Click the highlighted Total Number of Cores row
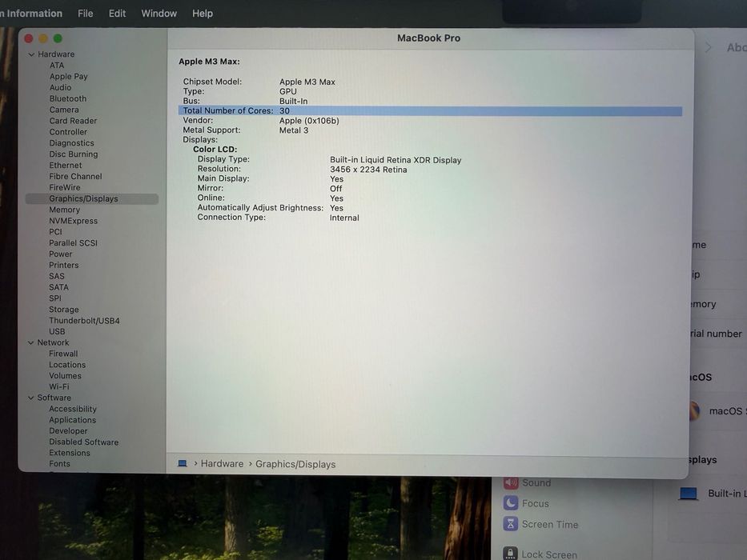Screen dimensions: 747x560 click(x=430, y=111)
